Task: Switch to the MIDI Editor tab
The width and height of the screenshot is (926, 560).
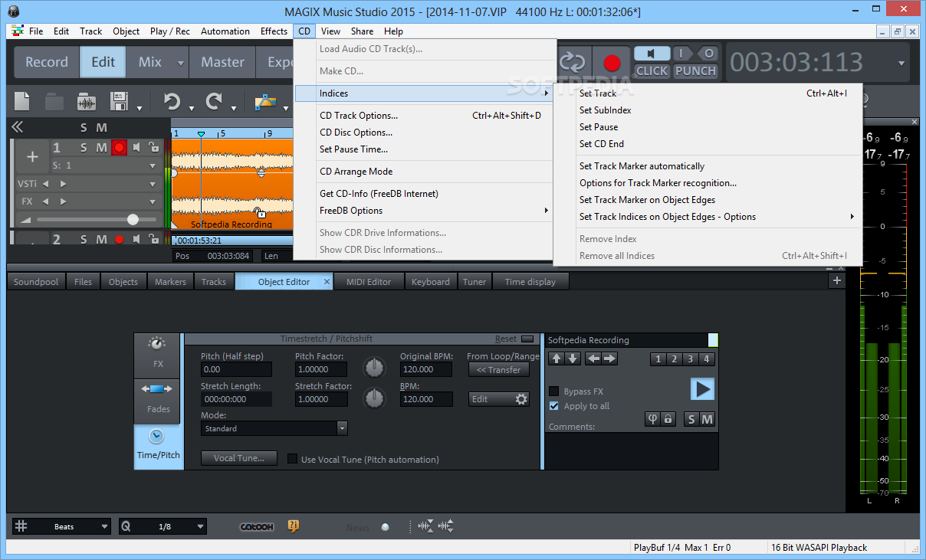Action: click(x=369, y=281)
